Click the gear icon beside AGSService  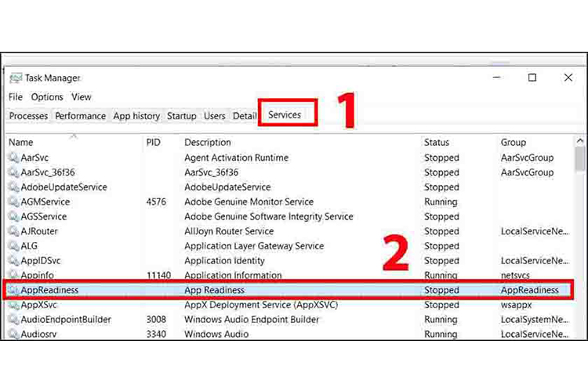(x=14, y=216)
